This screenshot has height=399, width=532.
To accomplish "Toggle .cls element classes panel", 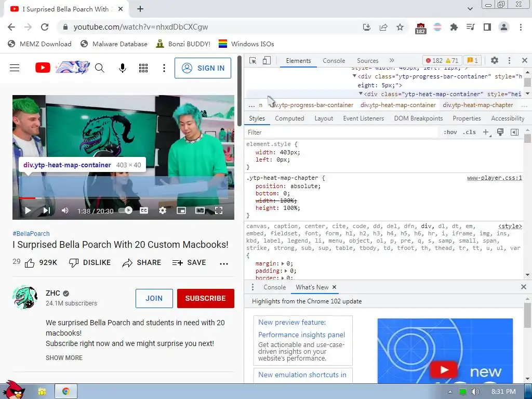I will click(x=469, y=132).
